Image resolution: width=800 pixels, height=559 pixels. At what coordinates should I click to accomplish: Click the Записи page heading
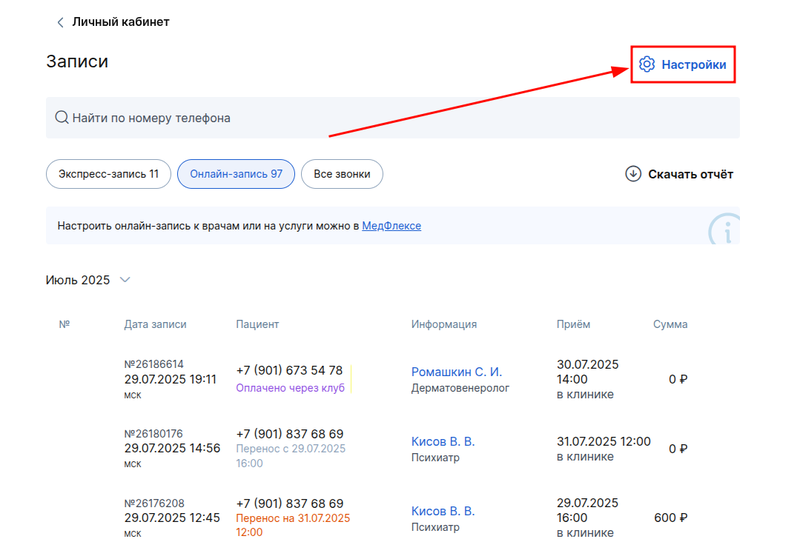pos(77,61)
